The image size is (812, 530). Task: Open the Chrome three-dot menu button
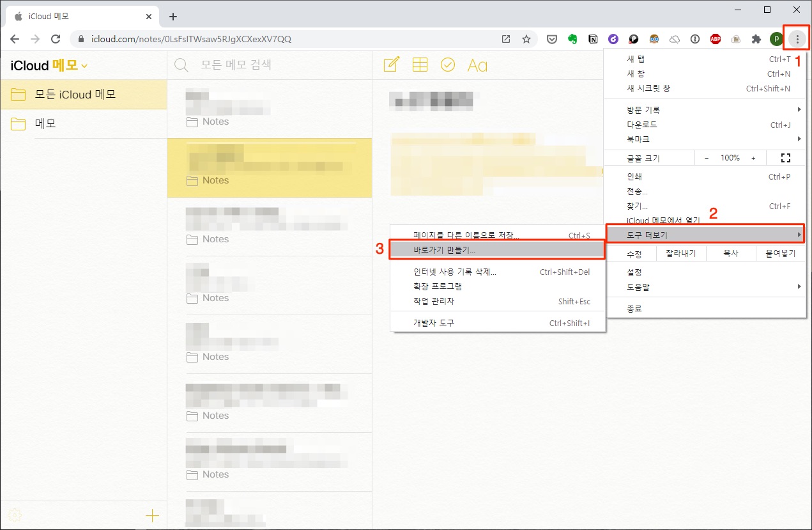tap(797, 39)
